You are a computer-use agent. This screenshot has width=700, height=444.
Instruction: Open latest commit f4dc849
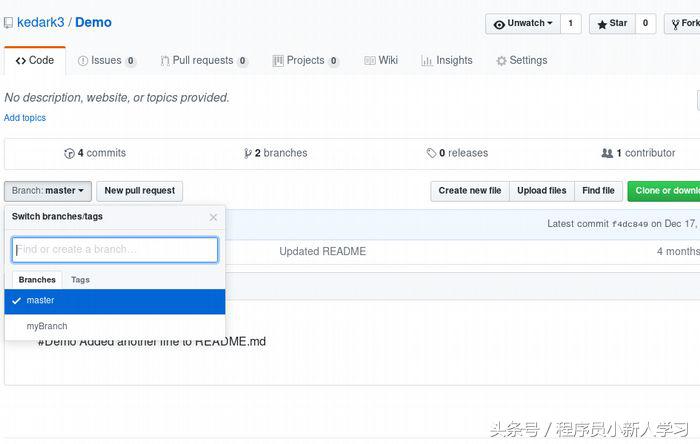coord(629,224)
